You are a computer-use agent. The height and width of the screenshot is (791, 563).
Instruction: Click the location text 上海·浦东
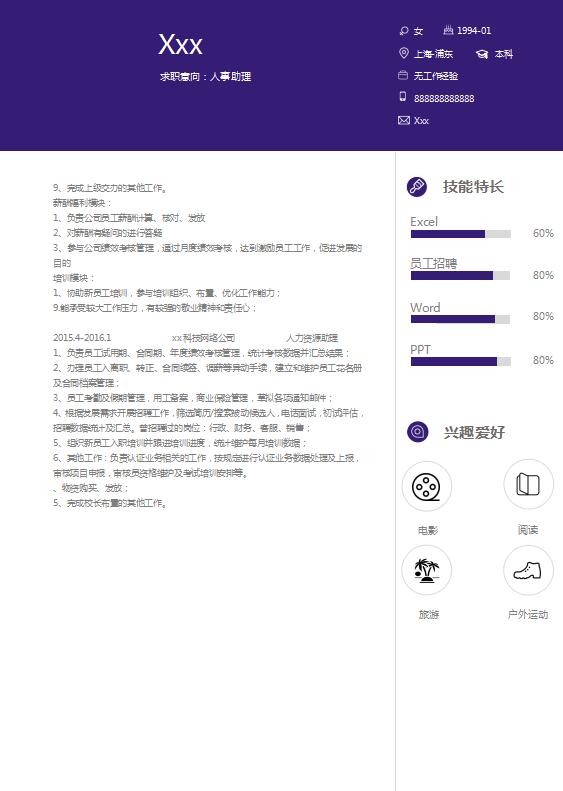[433, 54]
